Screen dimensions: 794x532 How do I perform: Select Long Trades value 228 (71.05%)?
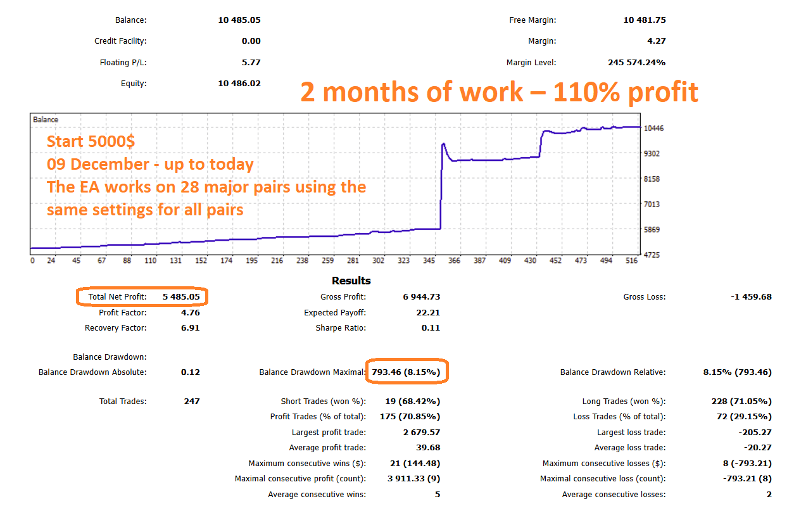pos(742,402)
